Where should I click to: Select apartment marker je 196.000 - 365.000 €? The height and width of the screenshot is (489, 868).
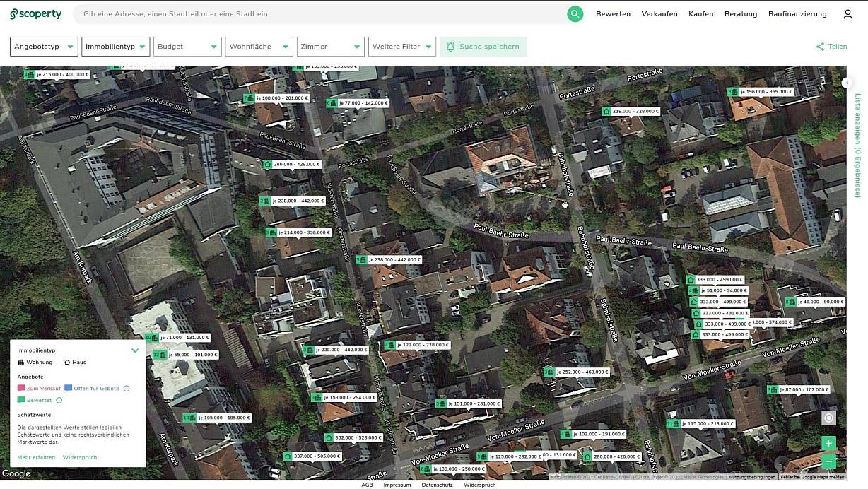coord(761,91)
